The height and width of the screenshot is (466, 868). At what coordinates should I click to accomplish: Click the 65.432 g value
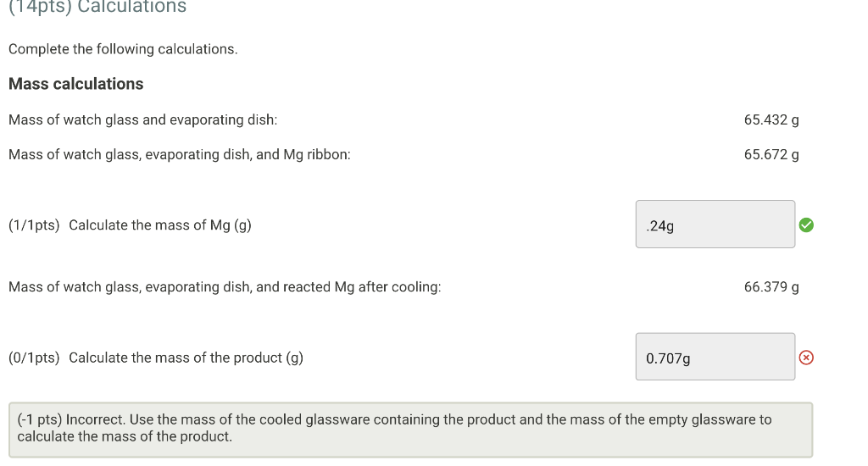point(771,119)
